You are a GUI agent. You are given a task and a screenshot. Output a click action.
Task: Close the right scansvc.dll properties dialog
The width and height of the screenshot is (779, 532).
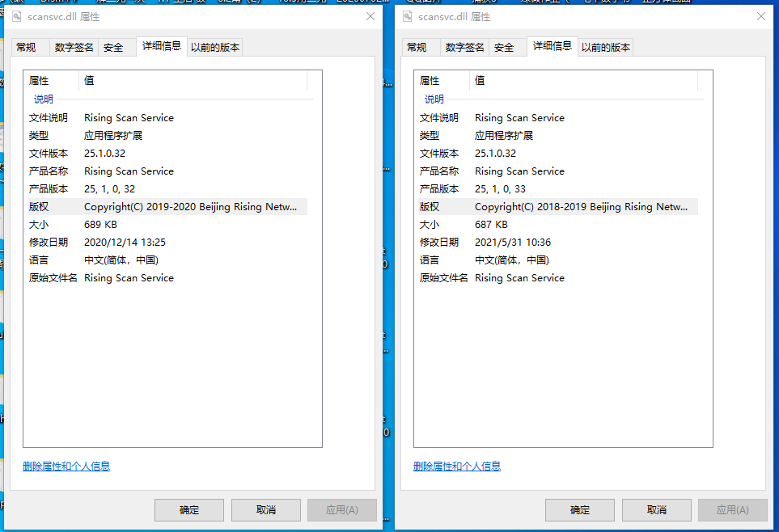click(760, 16)
